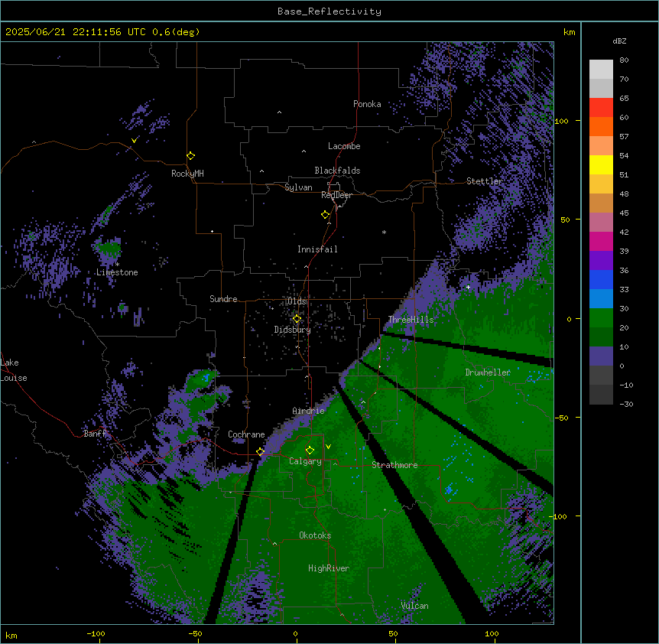Click the Ponoka town label
The width and height of the screenshot is (659, 644).
(367, 104)
